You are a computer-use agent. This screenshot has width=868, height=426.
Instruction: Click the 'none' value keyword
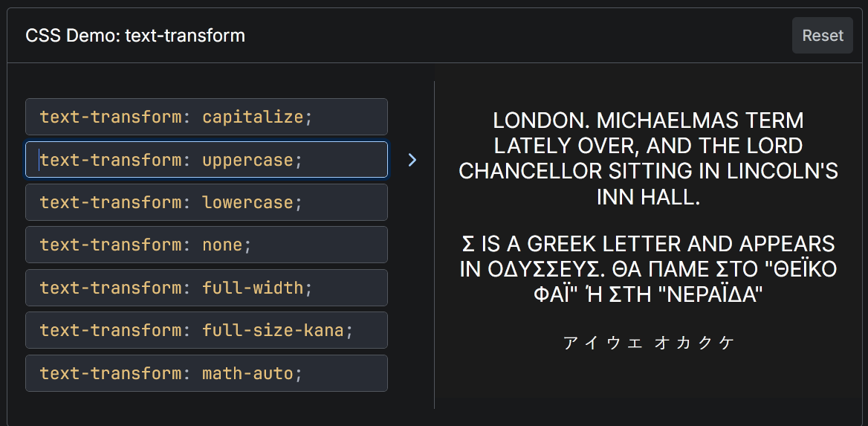[x=222, y=245]
